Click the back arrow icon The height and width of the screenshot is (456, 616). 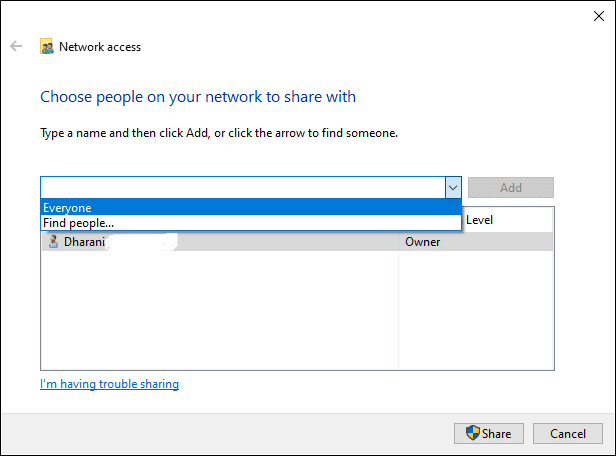[16, 46]
